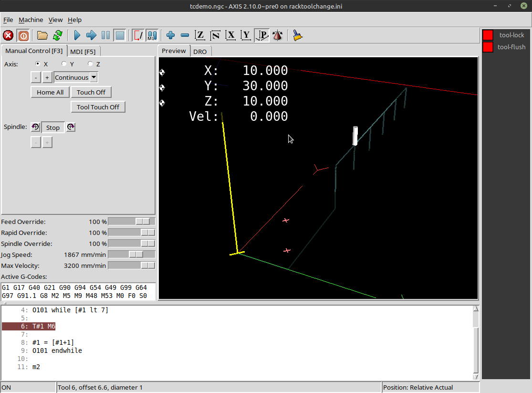
Task: Start spindle clockwise with the right rotation icon
Action: (71, 127)
